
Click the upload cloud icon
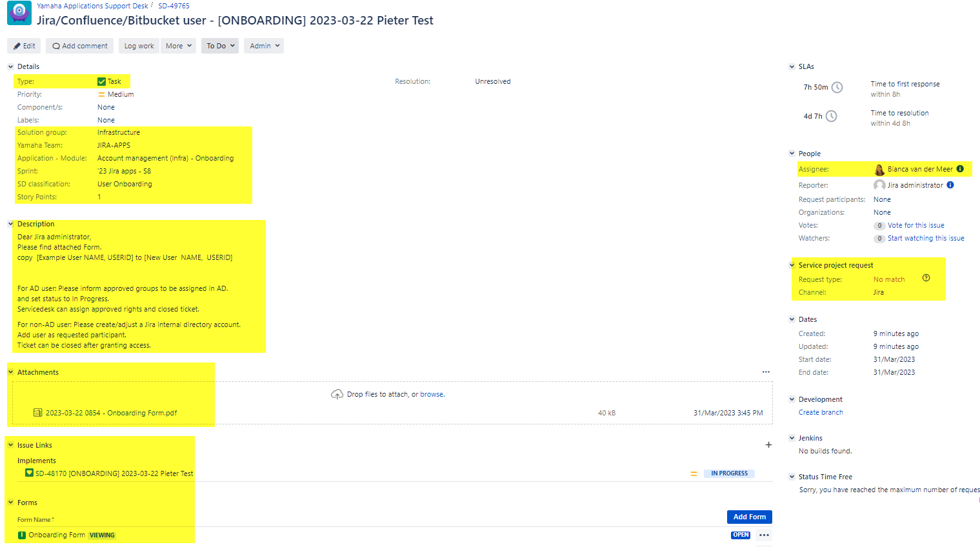pos(337,394)
